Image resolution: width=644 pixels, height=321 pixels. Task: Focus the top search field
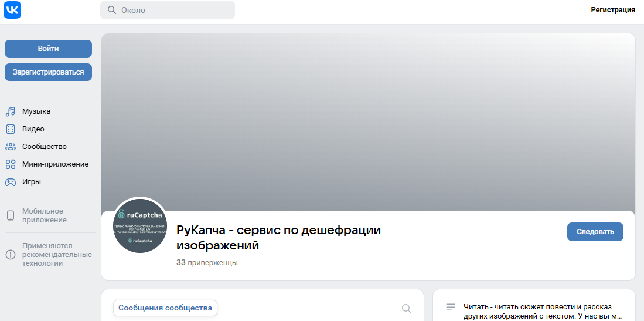pyautogui.click(x=168, y=10)
